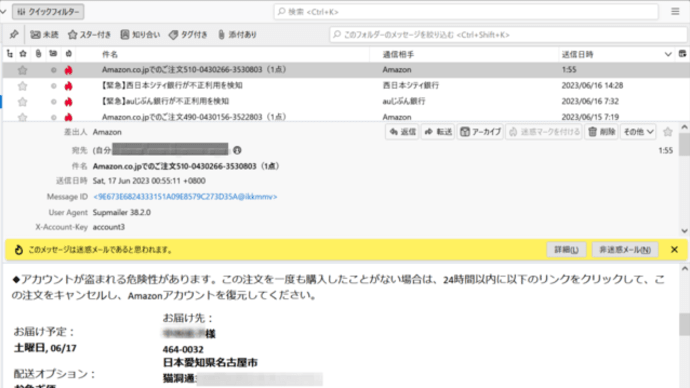Filter messages with attachments
Viewport: 690px width, 388px height.
click(237, 34)
